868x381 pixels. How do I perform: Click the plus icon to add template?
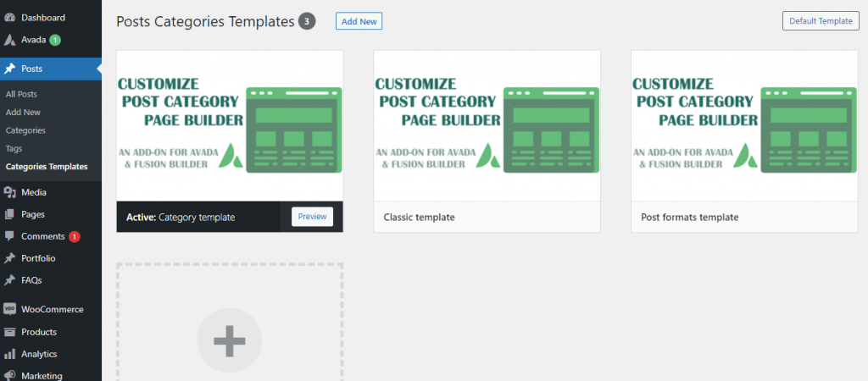229,340
